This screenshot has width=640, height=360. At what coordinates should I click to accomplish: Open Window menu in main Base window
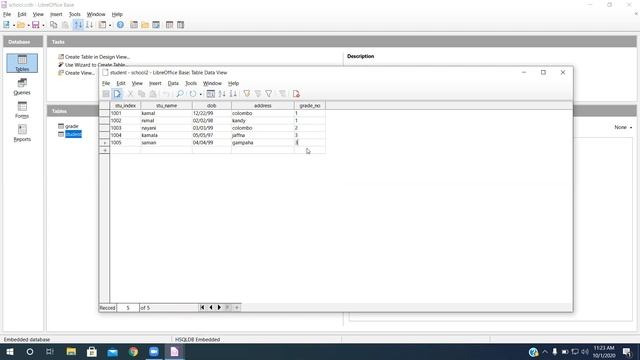(x=96, y=14)
